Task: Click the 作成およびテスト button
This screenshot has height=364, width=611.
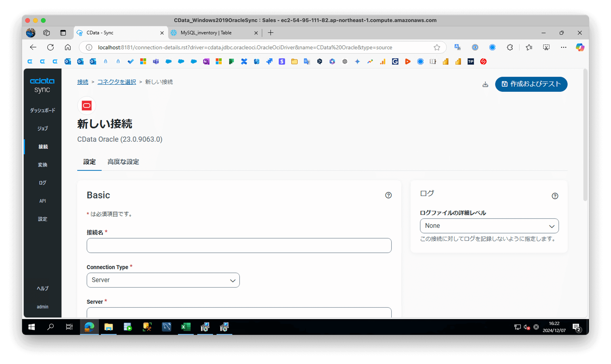Action: 531,84
